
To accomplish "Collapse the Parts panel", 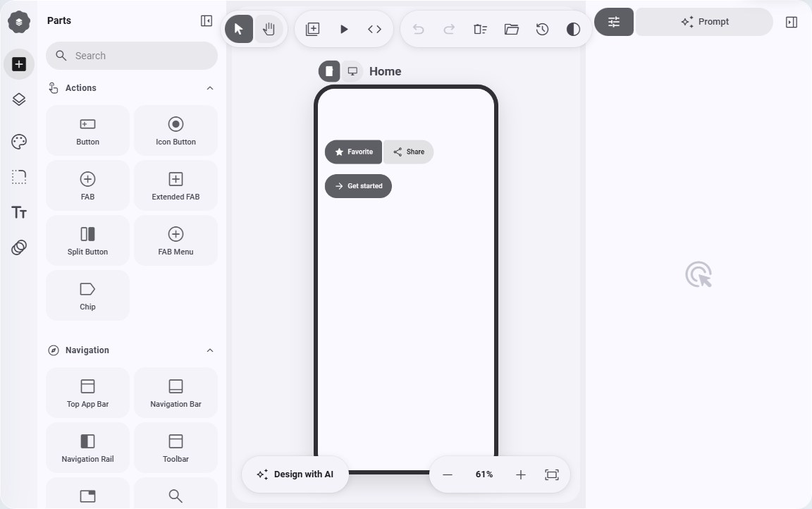I will point(206,20).
